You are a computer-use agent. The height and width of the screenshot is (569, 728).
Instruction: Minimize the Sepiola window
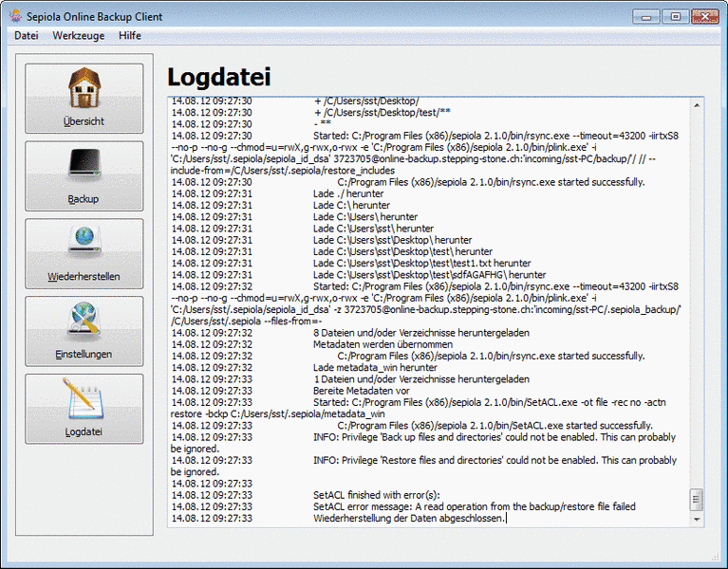tap(645, 17)
